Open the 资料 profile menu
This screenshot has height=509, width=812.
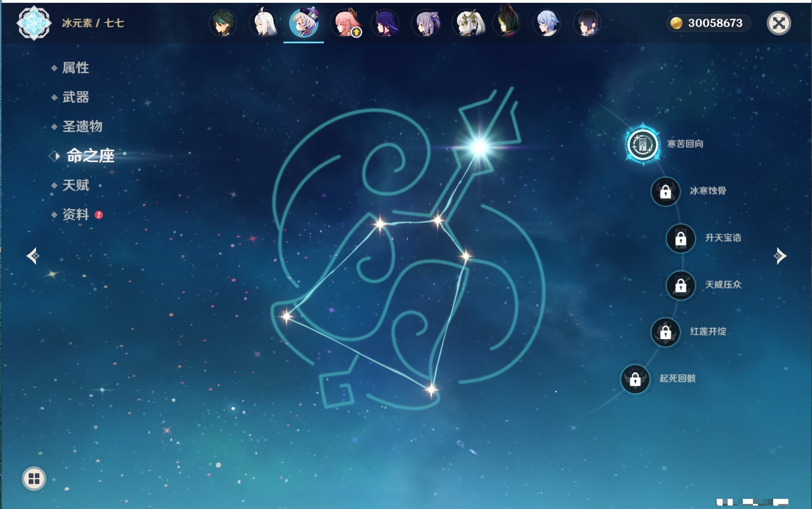(x=76, y=214)
